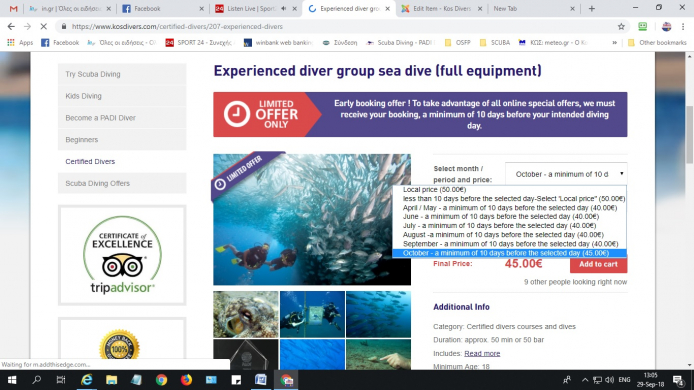694x390 pixels.
Task: Open the SPORT 24 bookmark
Action: coord(198,42)
